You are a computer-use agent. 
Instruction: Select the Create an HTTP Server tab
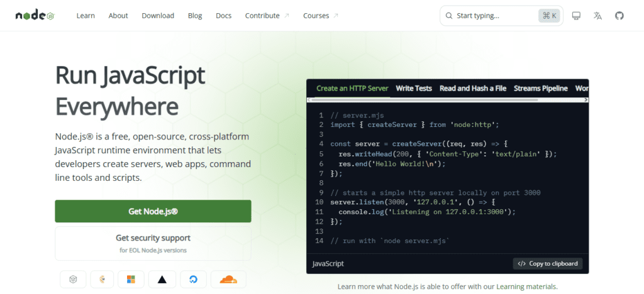[x=352, y=88]
